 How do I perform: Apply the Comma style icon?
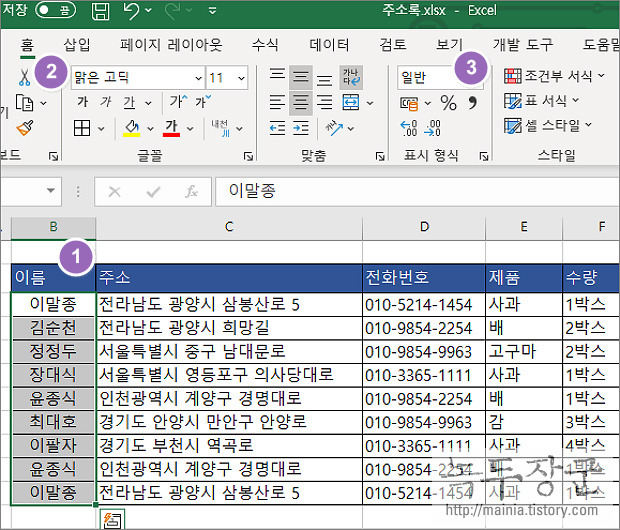click(x=473, y=103)
